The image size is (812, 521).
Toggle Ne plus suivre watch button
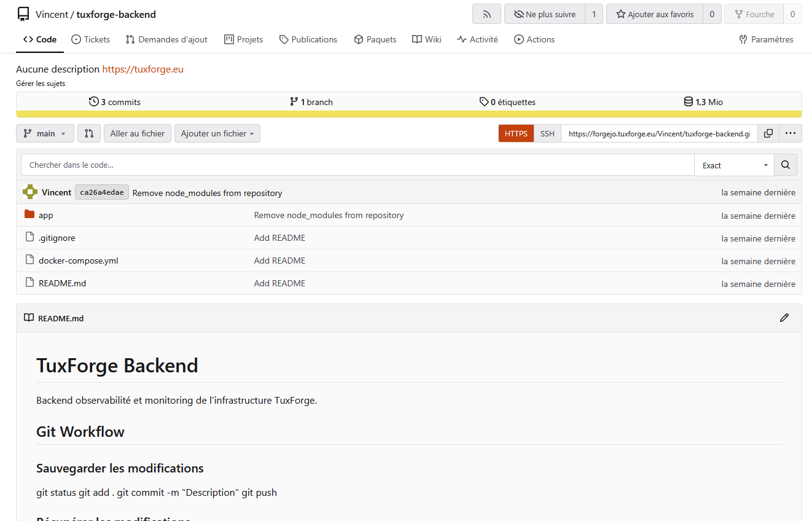(x=545, y=14)
